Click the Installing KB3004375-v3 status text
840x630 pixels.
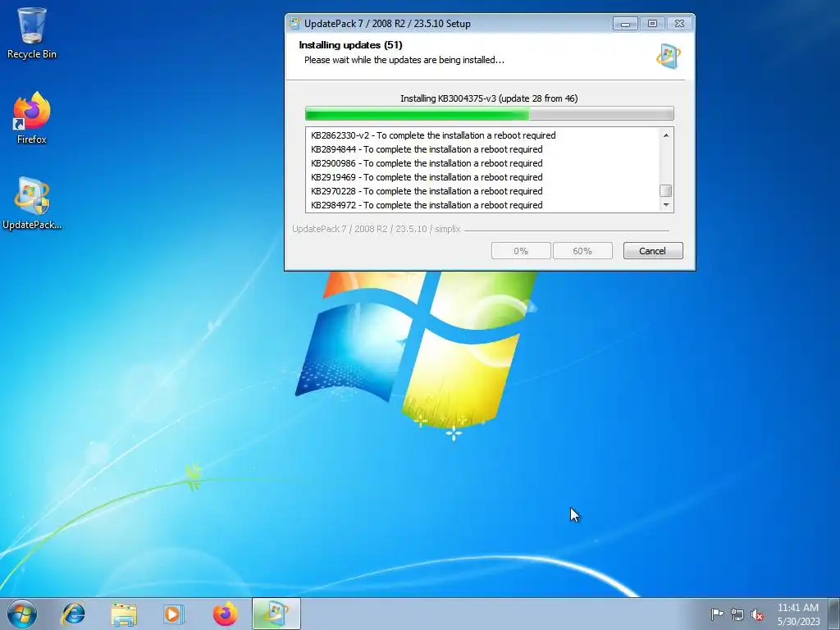pyautogui.click(x=489, y=98)
